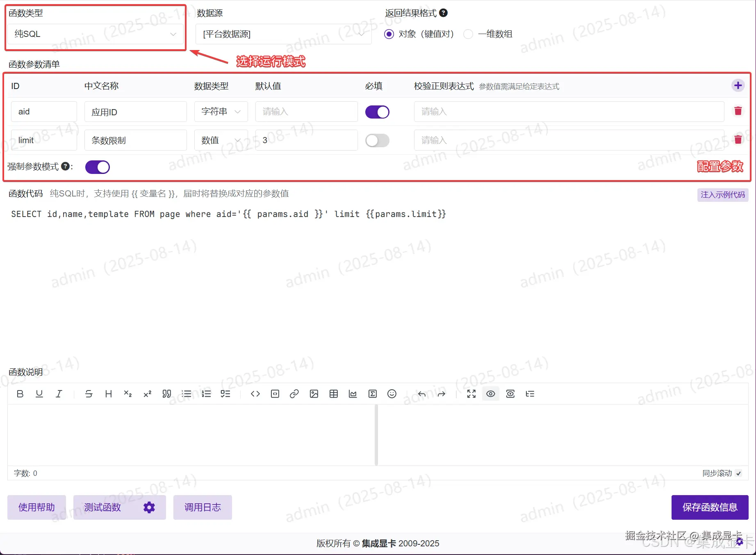Click into the SQL function code editor
Image resolution: width=756 pixels, height=555 pixels.
(x=378, y=283)
